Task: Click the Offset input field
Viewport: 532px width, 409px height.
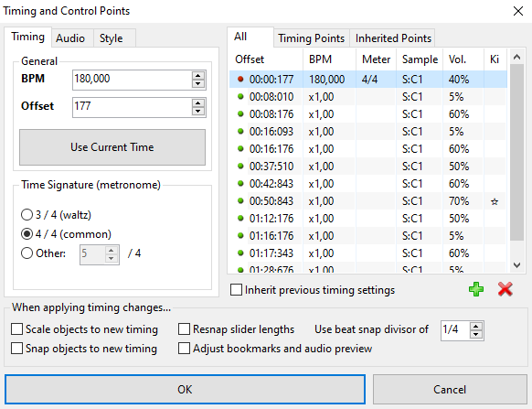Action: 133,107
